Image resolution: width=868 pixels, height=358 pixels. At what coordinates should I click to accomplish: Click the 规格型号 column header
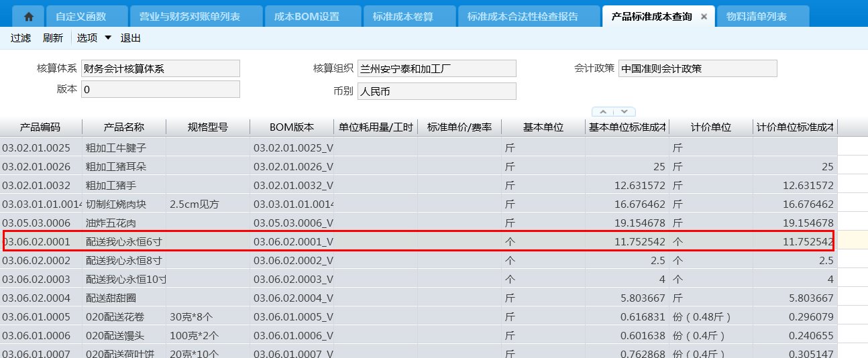coord(208,127)
